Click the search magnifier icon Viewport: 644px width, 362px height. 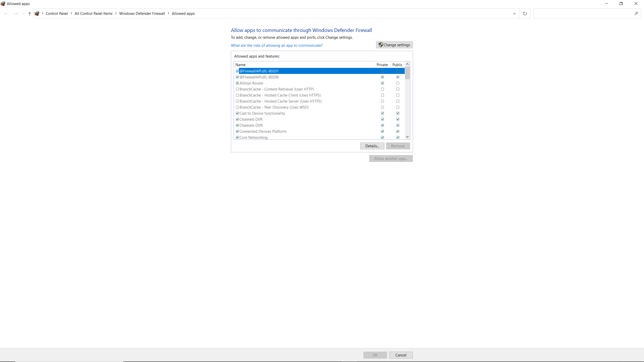[636, 14]
